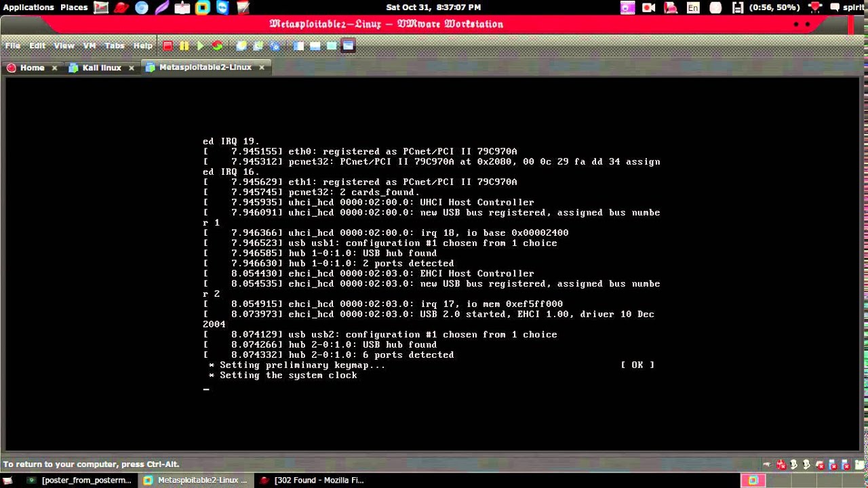Click the VMware launcher icon in top panel
This screenshot has width=868, height=488.
[x=203, y=7]
